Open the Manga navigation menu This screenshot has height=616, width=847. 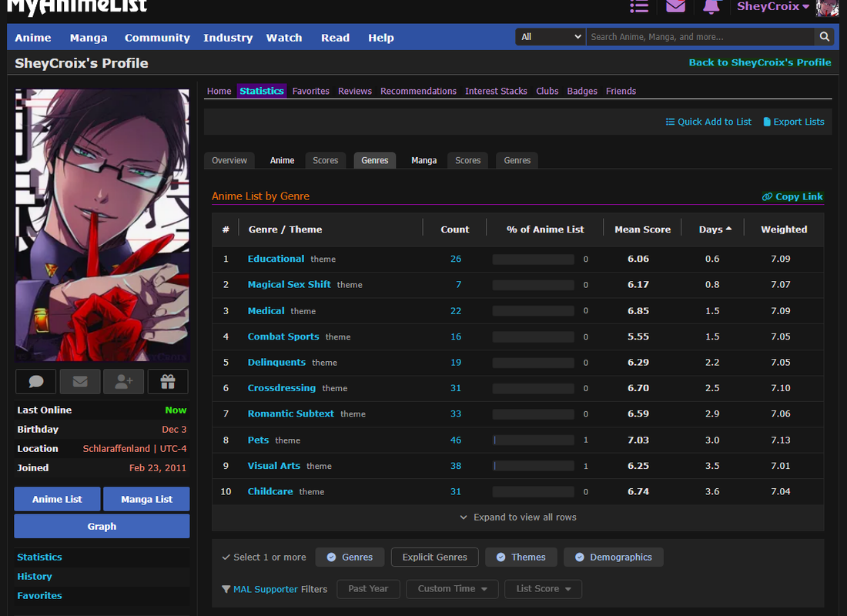(89, 38)
